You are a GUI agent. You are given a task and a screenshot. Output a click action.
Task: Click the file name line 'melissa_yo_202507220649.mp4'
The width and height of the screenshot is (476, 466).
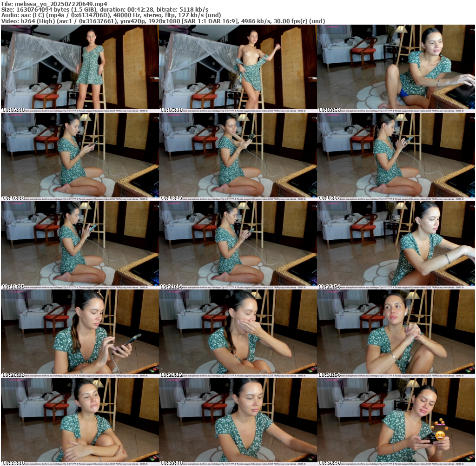coord(54,4)
